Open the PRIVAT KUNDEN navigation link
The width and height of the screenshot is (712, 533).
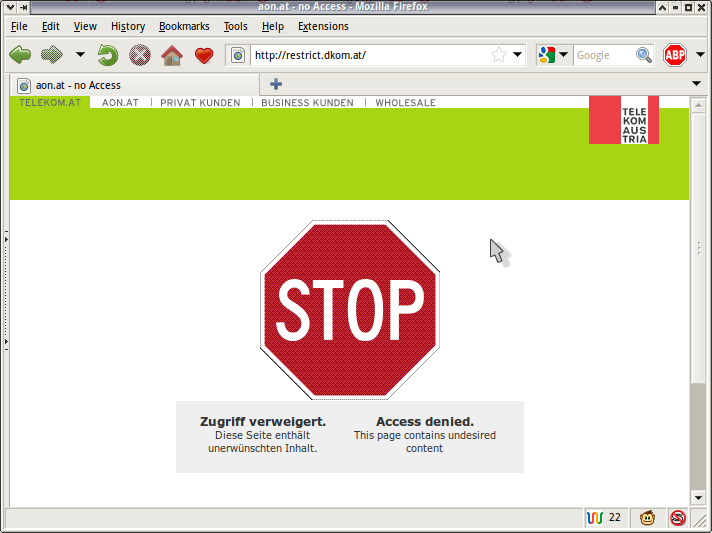[x=200, y=103]
